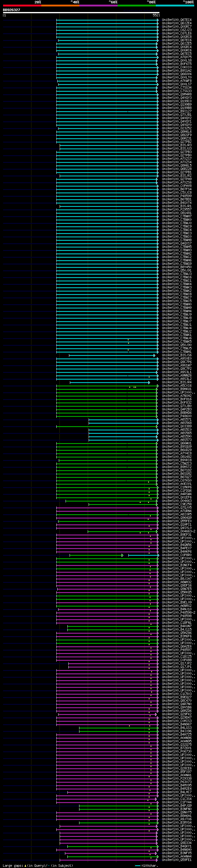Pick the UniRef100_A7URN4 label
The height and width of the screenshot is (868, 197).
[177, 511]
